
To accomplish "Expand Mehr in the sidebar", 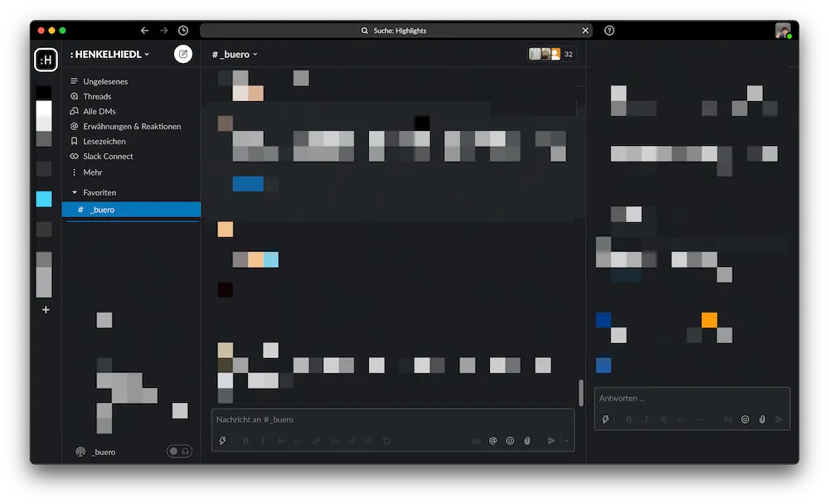I will [x=93, y=172].
